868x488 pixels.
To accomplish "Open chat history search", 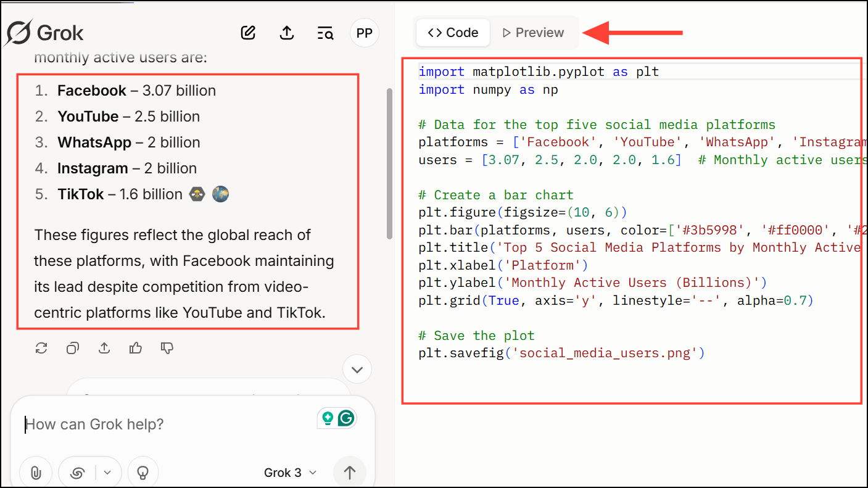I will tap(325, 33).
